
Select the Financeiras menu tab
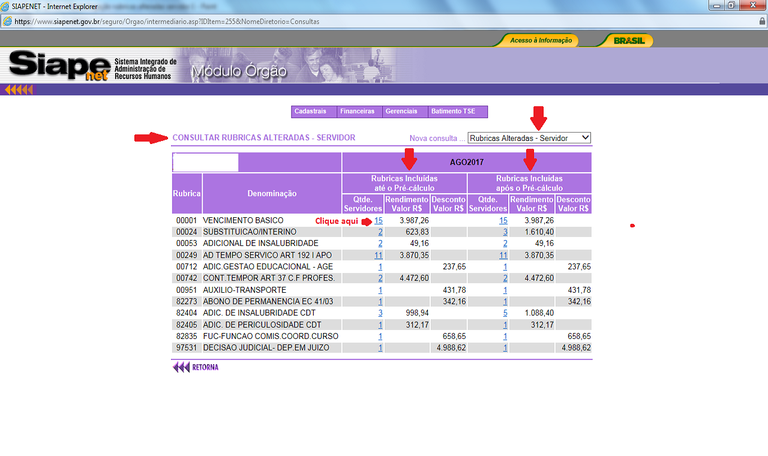point(358,111)
